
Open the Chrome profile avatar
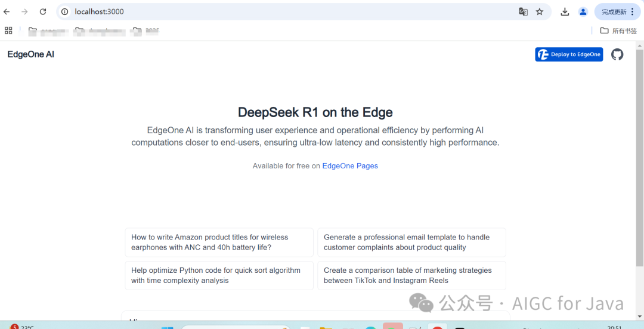[x=583, y=12]
